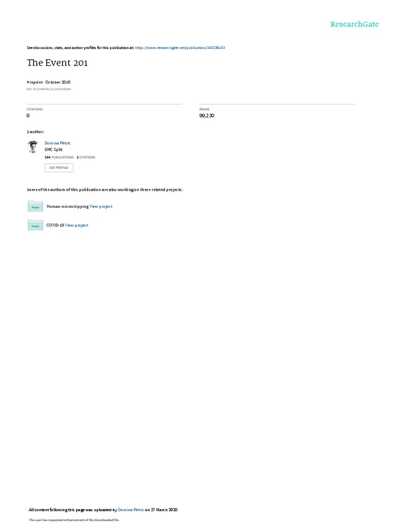Click the 144 Publications stat

59,157
